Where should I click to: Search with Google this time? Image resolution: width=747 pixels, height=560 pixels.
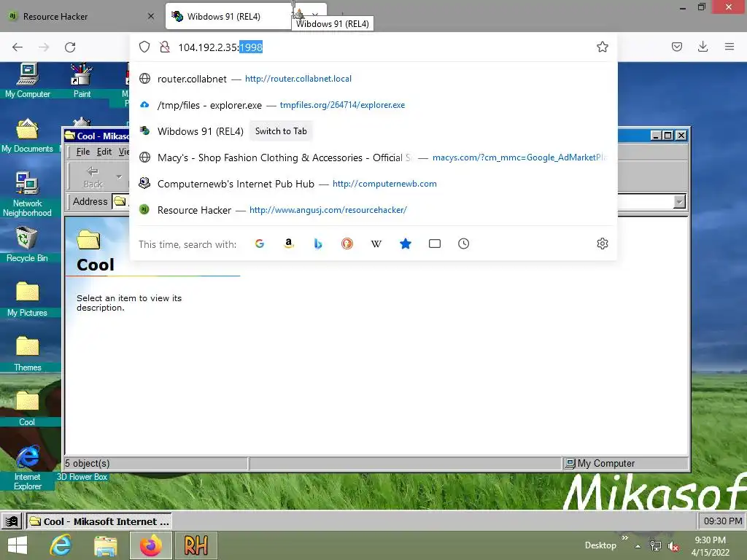[260, 244]
